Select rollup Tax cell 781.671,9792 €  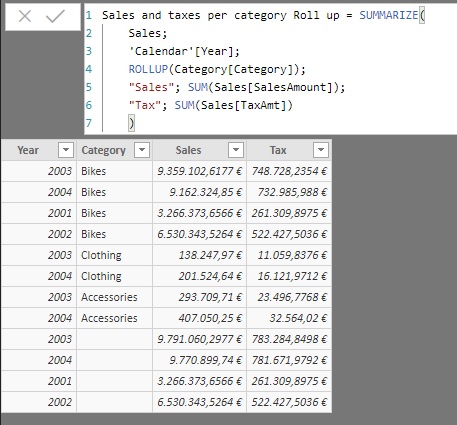[289, 360]
